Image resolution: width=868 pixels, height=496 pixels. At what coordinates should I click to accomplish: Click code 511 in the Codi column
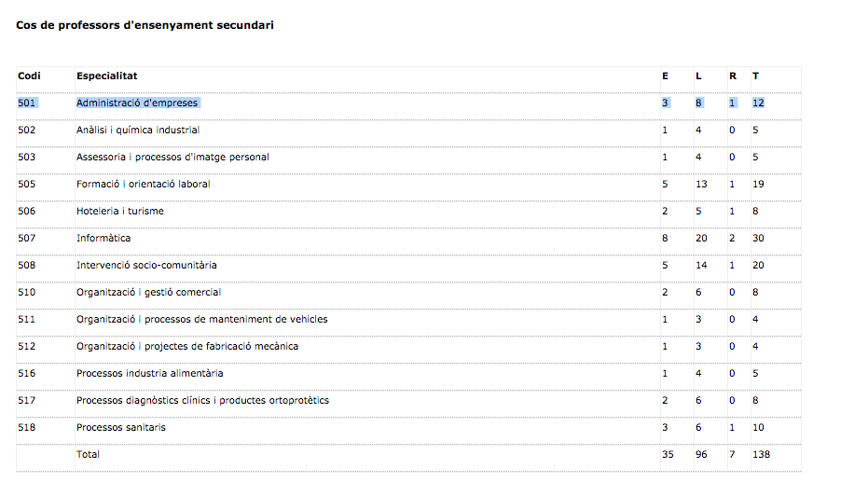(x=26, y=319)
